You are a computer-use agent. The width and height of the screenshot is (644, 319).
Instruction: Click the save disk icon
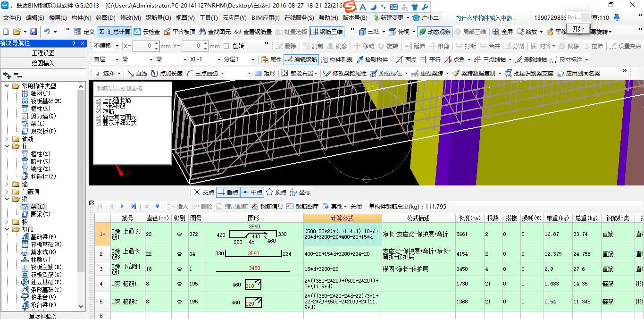33,32
